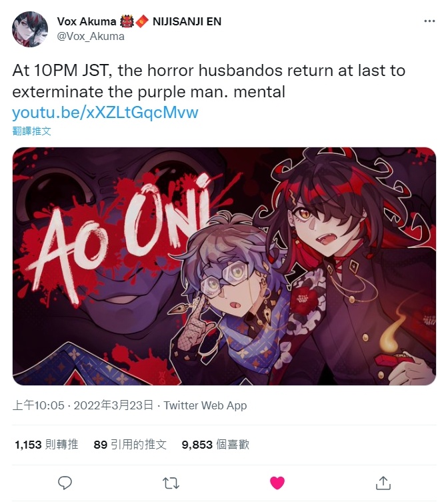Click 翻譯推文 to translate the tweet

31,131
